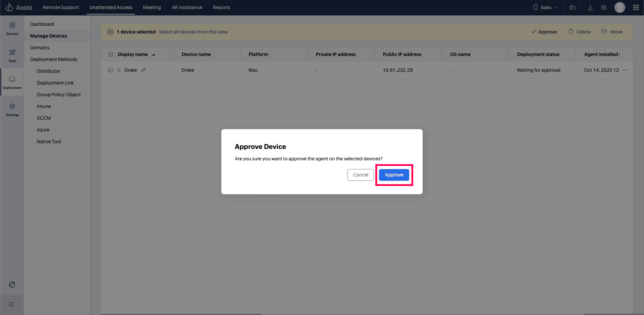This screenshot has width=644, height=315.
Task: Sort by Display name column arrow
Action: (154, 55)
